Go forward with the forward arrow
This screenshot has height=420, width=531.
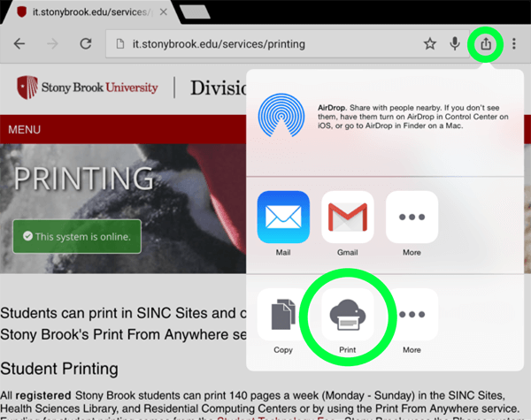52,43
